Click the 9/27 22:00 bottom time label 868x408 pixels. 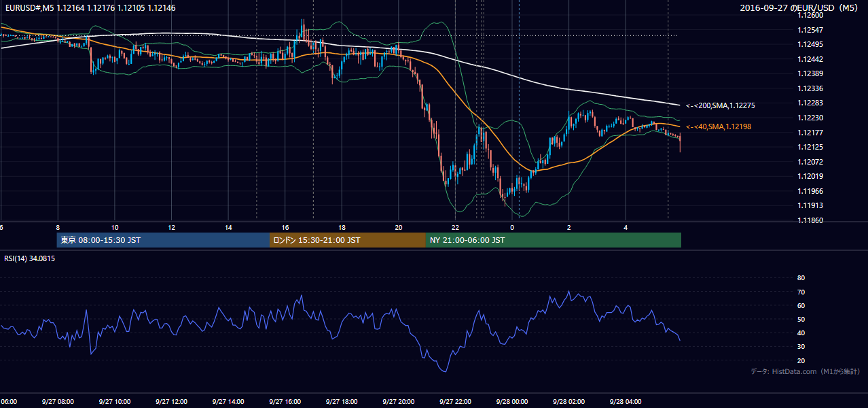455,401
